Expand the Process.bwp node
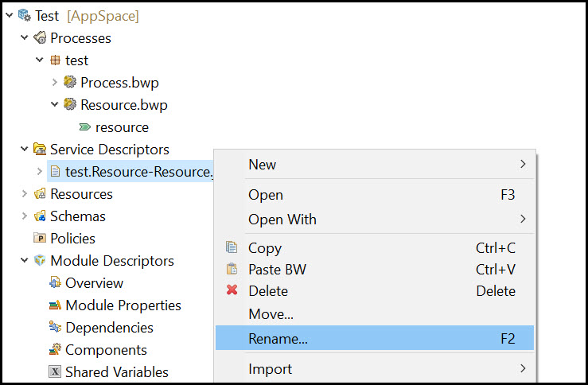The width and height of the screenshot is (588, 385). tap(55, 82)
